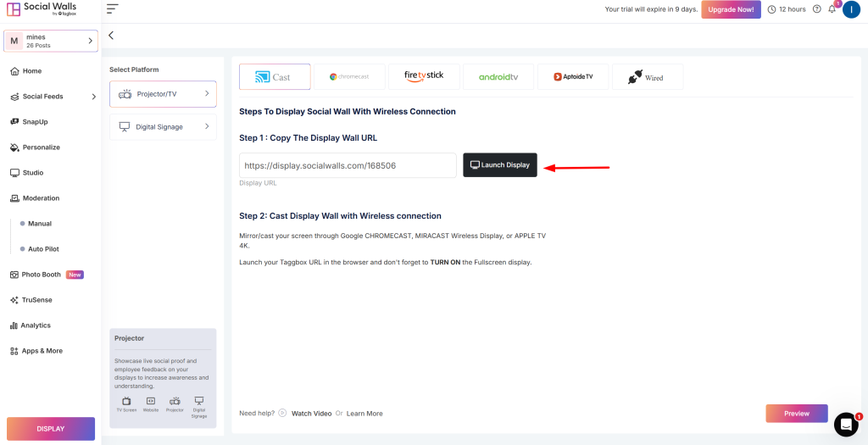Switch to the Chromecast tab

pyautogui.click(x=349, y=77)
